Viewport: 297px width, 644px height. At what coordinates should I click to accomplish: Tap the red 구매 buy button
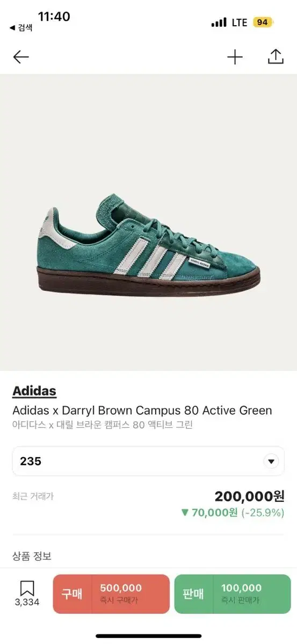[x=111, y=594]
